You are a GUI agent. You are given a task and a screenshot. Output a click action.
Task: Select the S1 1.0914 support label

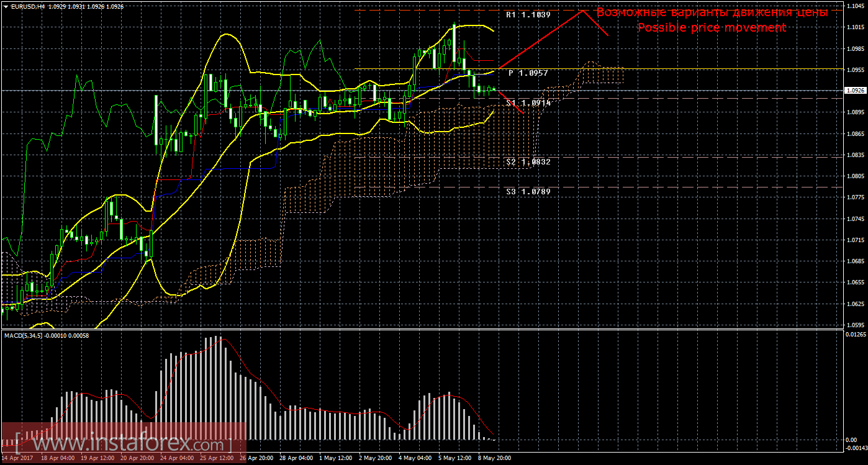(x=528, y=102)
